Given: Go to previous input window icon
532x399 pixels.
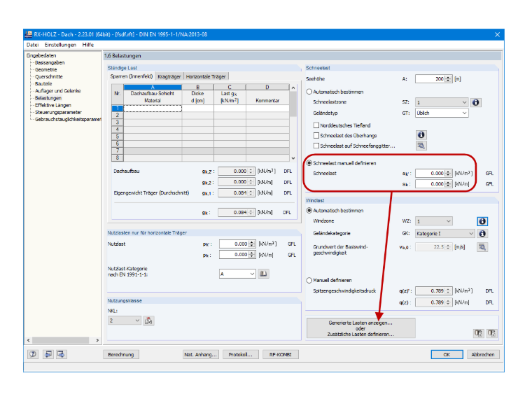Looking at the screenshot, I should click(48, 354).
